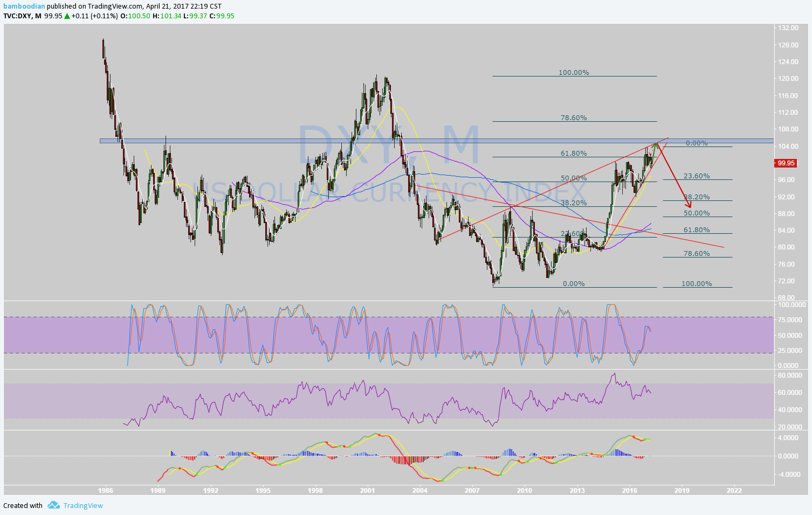Image resolution: width=812 pixels, height=515 pixels.
Task: Click the 2016 year label on time axis
Action: pyautogui.click(x=630, y=491)
